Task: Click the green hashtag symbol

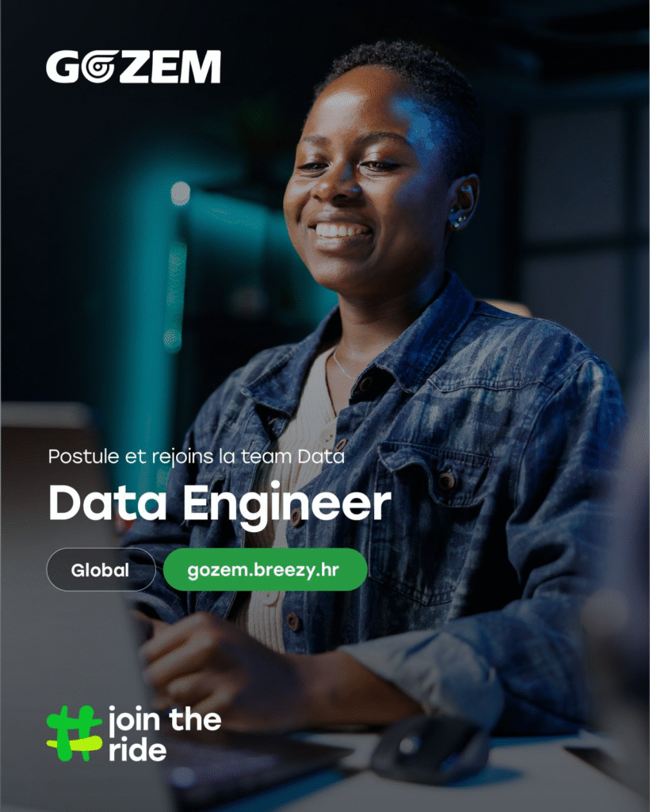Action: coord(74,733)
